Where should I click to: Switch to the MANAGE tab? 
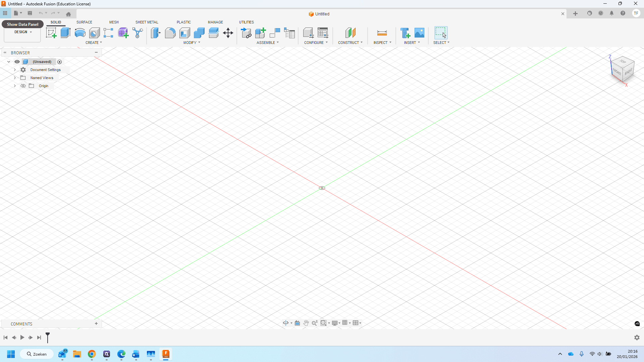point(215,22)
